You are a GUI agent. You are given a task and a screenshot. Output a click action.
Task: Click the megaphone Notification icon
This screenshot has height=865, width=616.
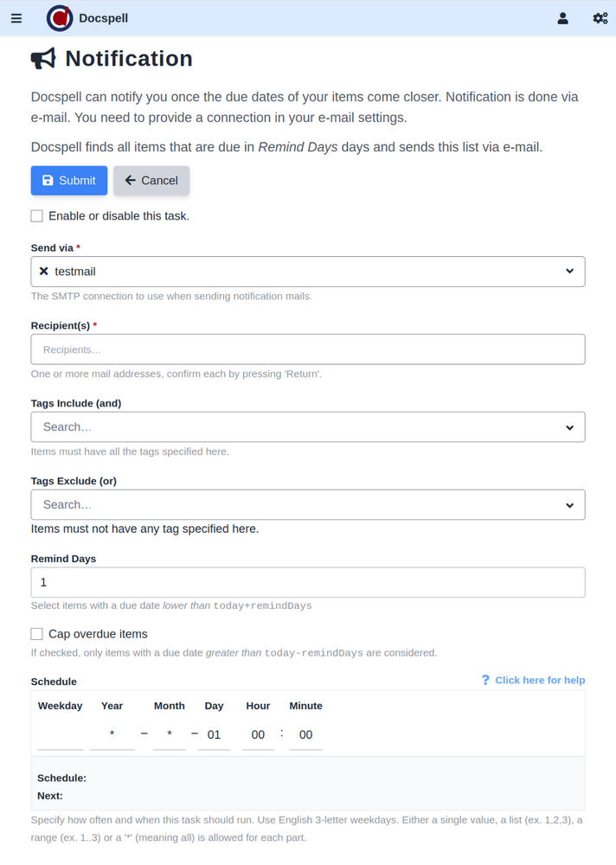(x=43, y=59)
